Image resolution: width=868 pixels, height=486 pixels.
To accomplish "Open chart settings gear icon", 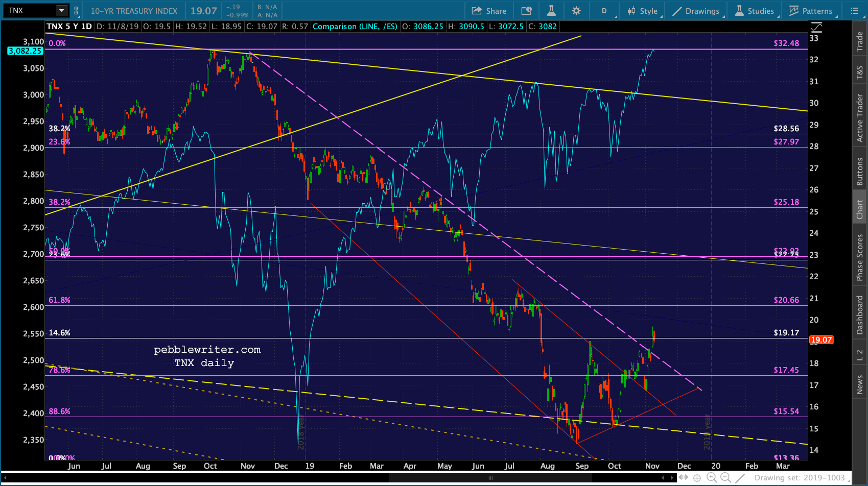I will (x=576, y=11).
